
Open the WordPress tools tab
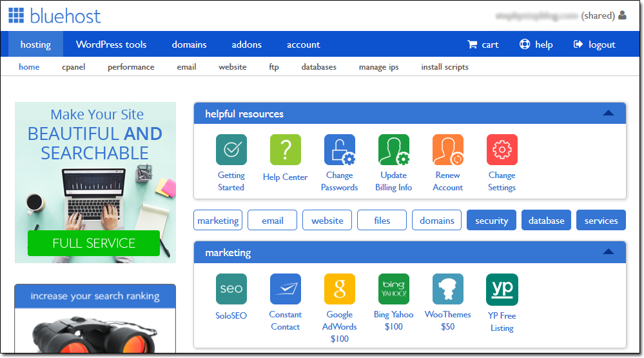pyautogui.click(x=112, y=45)
